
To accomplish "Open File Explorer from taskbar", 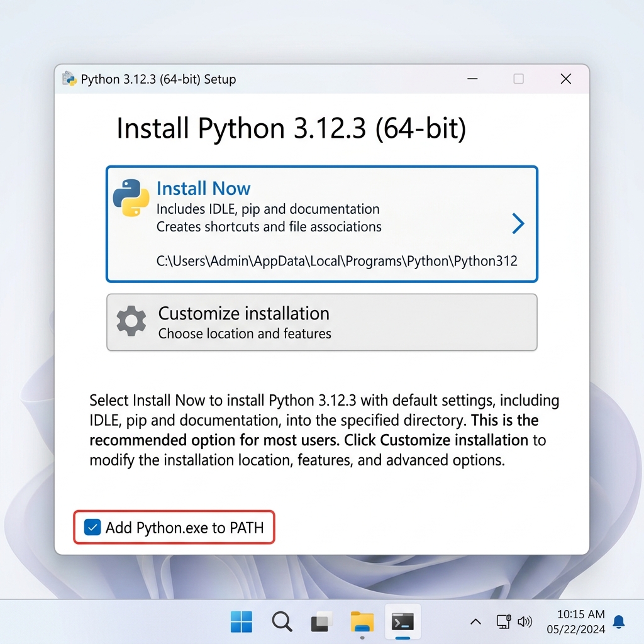I will point(362,621).
